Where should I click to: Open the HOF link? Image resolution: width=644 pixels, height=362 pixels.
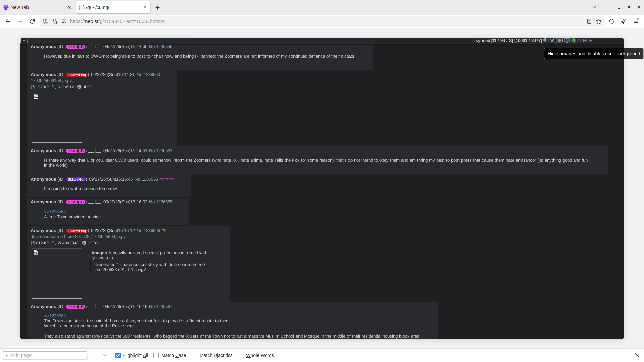pyautogui.click(x=588, y=40)
